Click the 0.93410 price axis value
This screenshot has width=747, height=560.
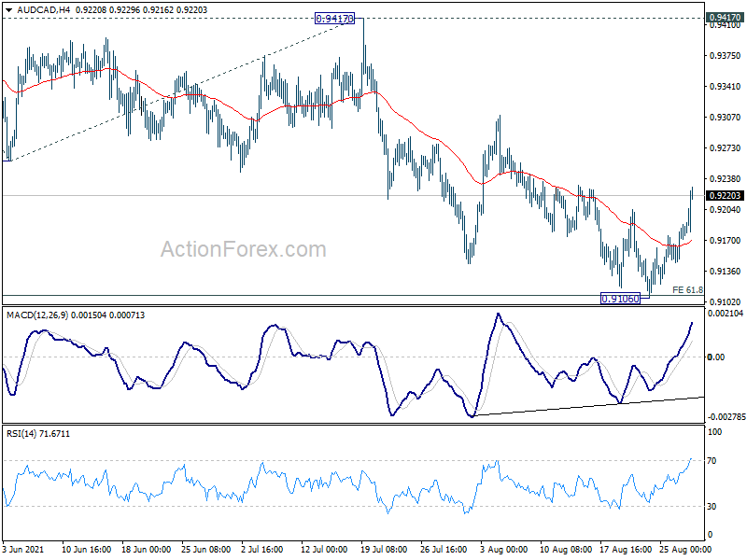[726, 86]
